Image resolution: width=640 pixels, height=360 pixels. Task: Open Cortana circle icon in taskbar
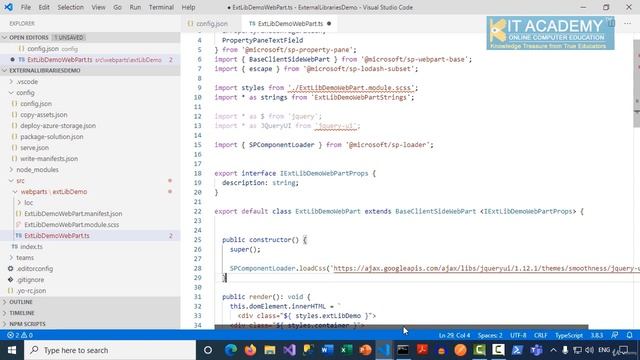[x=208, y=350]
